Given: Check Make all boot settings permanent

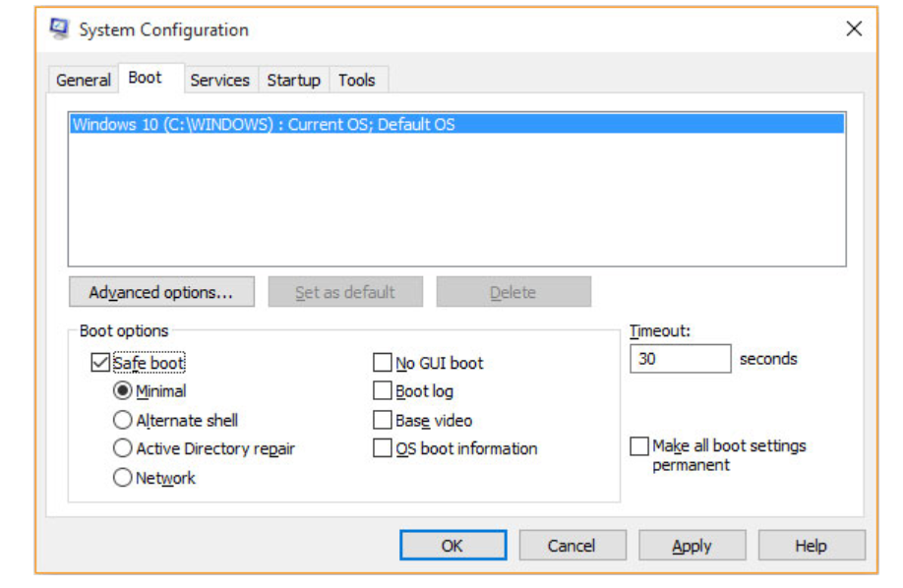Looking at the screenshot, I should click(x=639, y=446).
